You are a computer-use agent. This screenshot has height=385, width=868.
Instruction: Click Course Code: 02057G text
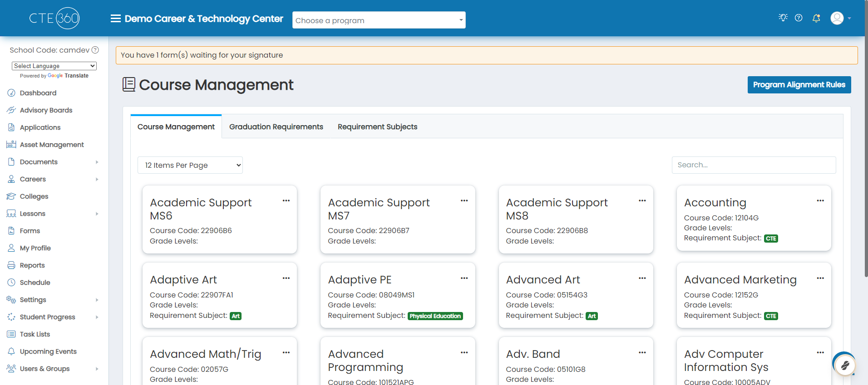[189, 369]
